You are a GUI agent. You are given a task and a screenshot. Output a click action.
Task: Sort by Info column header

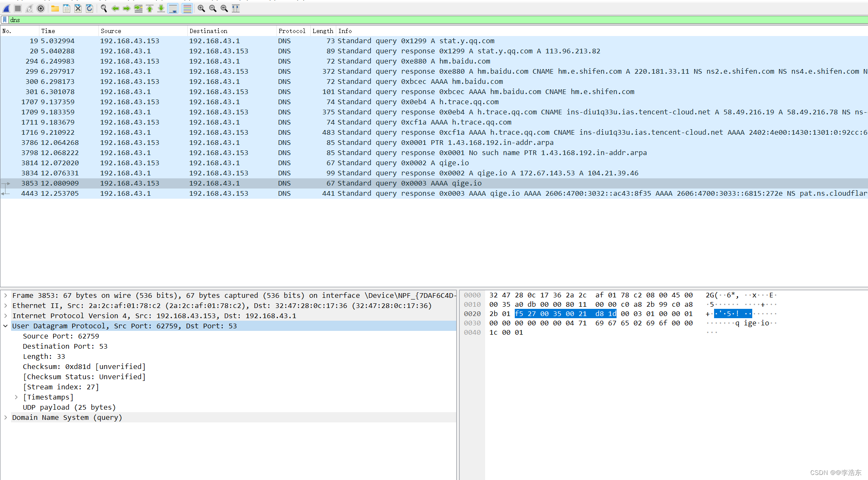point(602,31)
